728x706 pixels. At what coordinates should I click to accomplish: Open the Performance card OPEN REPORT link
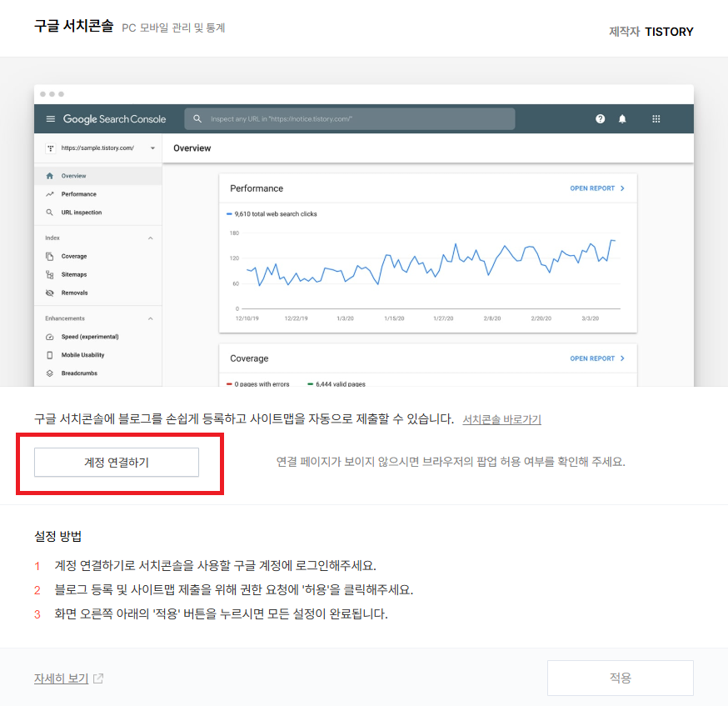click(597, 188)
